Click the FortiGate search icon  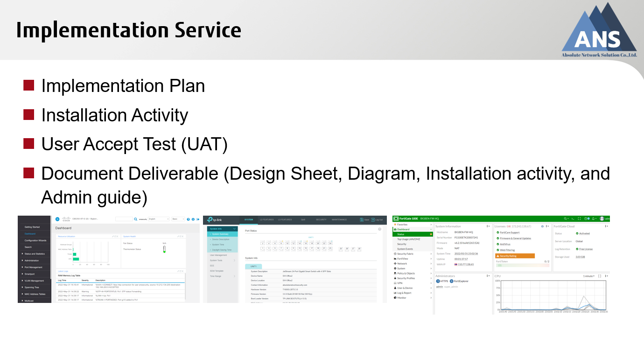(566, 218)
